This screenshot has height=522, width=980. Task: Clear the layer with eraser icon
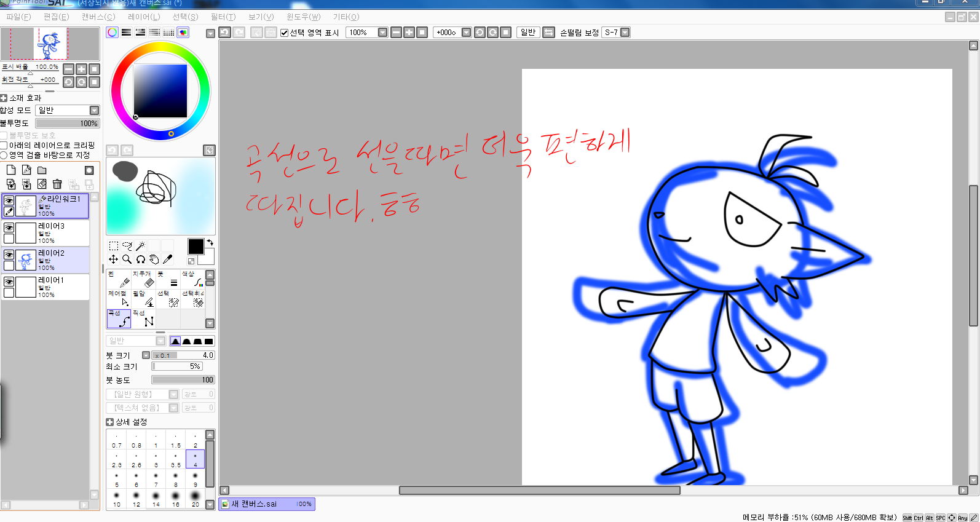(x=42, y=184)
